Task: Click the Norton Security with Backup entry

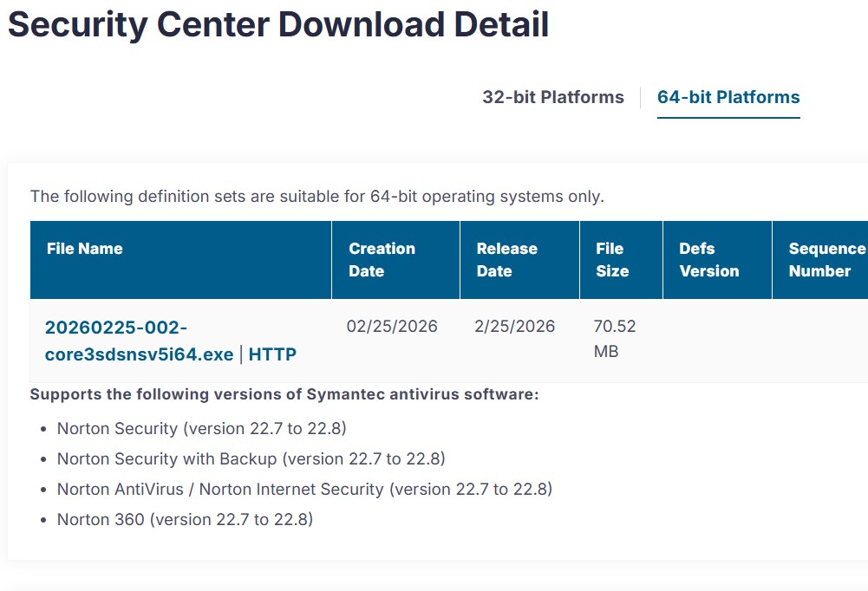Action: coord(250,458)
